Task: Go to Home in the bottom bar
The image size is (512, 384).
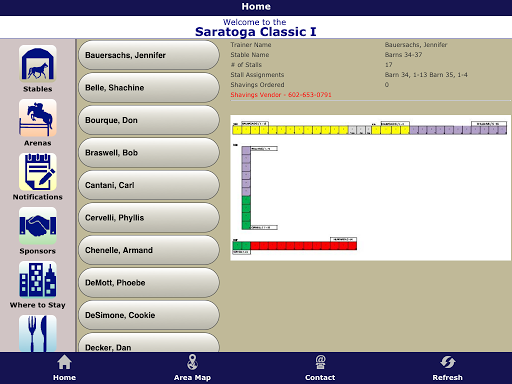Action: pyautogui.click(x=64, y=368)
